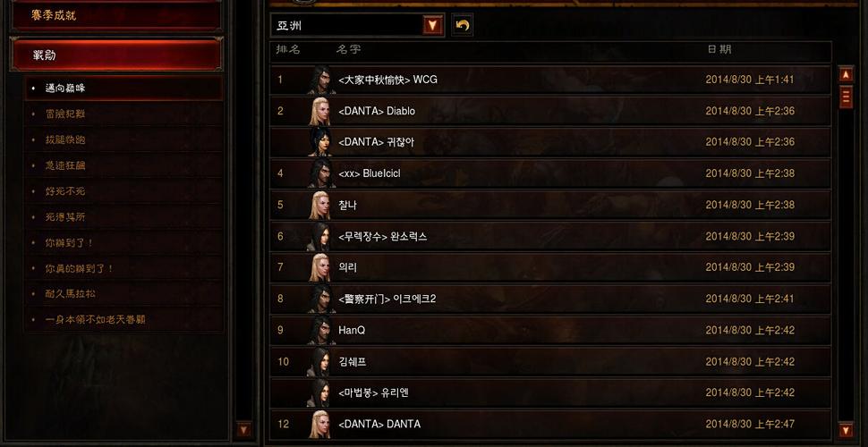Click the portrait next to HanQ
This screenshot has height=447, width=868.
[319, 330]
